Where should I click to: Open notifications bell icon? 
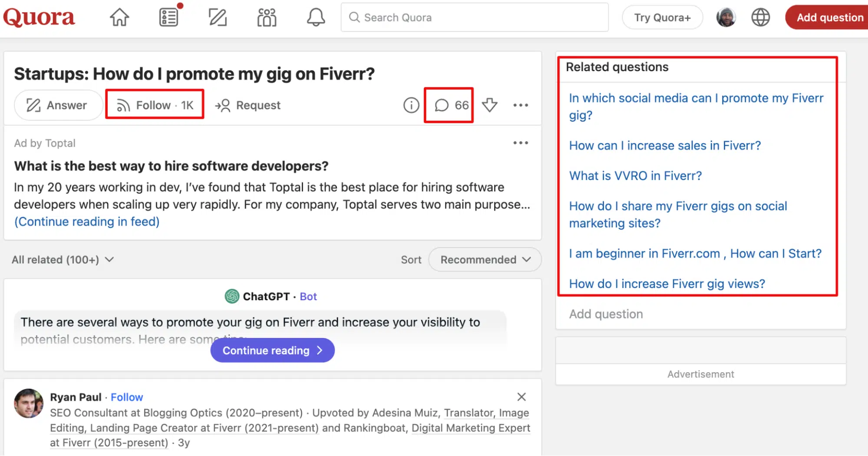coord(316,18)
